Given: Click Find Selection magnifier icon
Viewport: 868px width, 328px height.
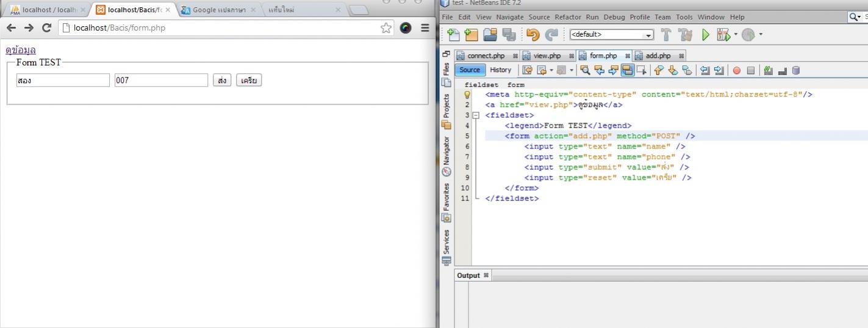Looking at the screenshot, I should point(586,70).
